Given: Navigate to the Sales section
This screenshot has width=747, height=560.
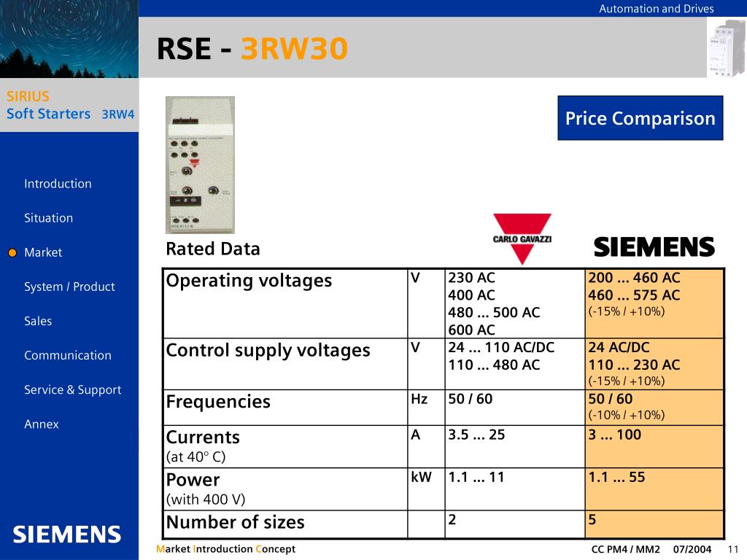Looking at the screenshot, I should coord(38,321).
